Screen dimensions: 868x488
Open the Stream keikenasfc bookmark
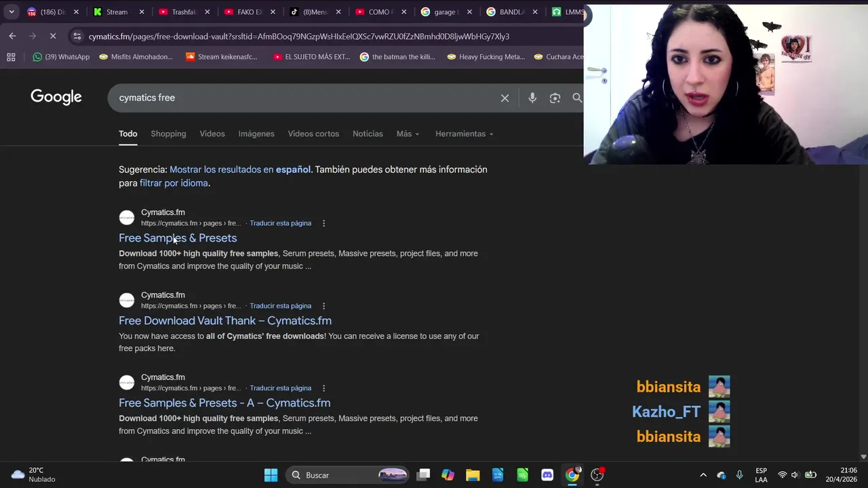click(222, 57)
